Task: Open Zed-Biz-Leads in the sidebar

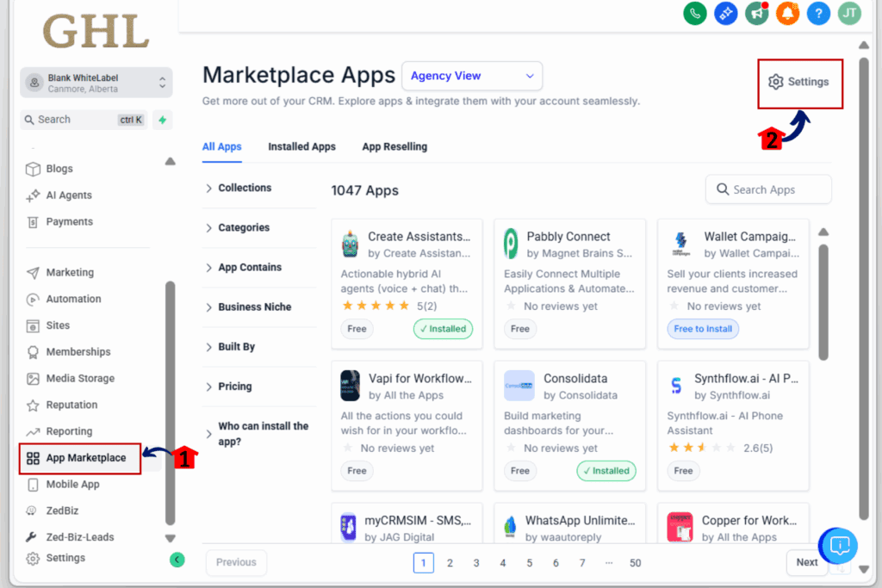Action: pos(71,537)
